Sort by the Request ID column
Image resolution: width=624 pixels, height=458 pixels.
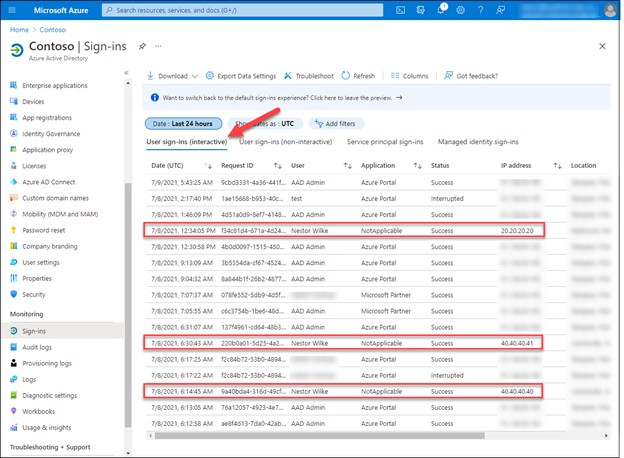point(252,166)
